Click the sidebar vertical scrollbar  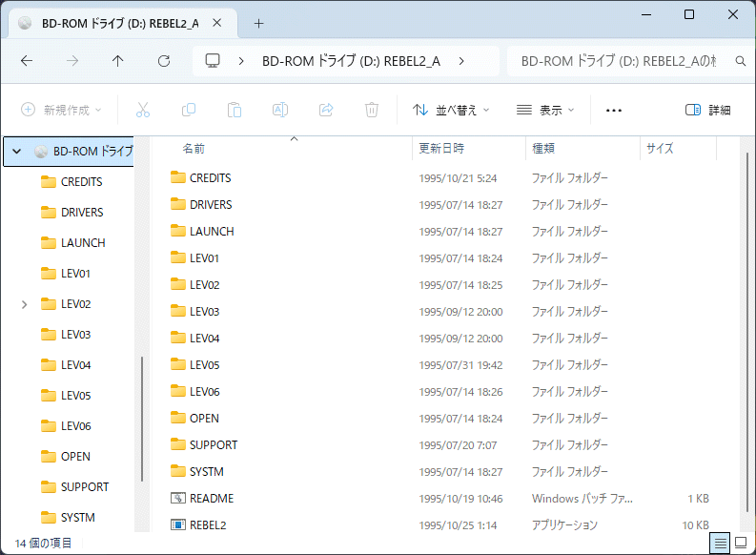(x=142, y=419)
